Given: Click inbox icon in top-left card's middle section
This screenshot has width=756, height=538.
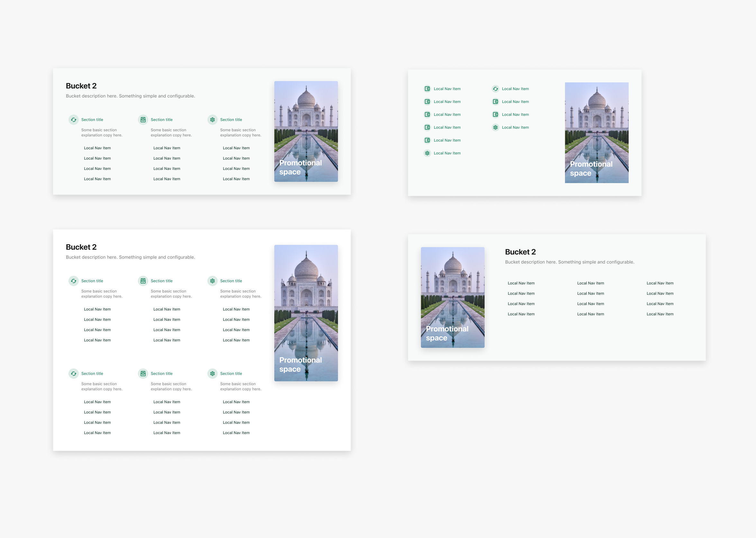Looking at the screenshot, I should tap(143, 120).
